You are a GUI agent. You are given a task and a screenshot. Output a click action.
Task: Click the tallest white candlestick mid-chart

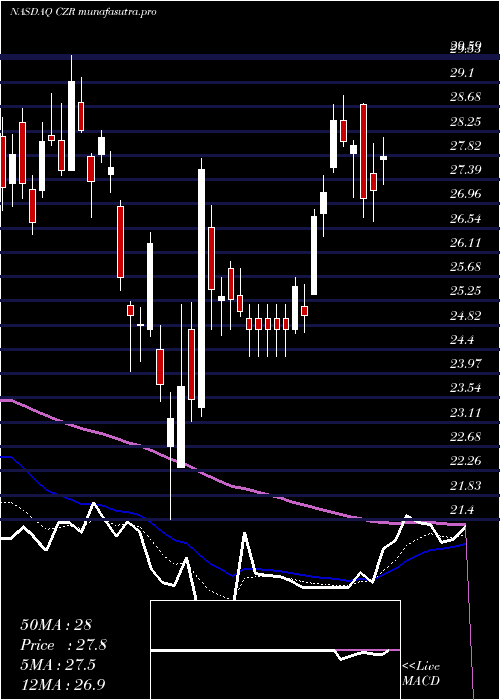[202, 288]
